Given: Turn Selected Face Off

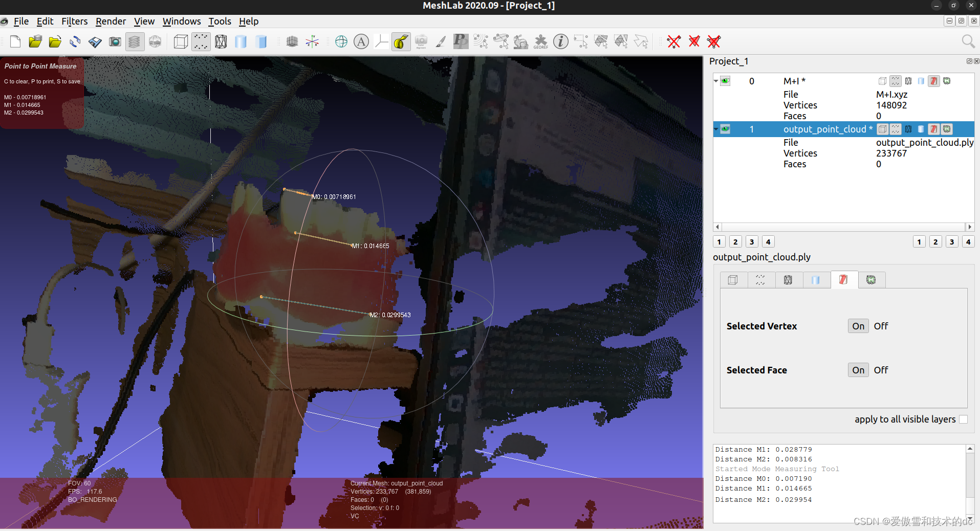Looking at the screenshot, I should pyautogui.click(x=881, y=370).
